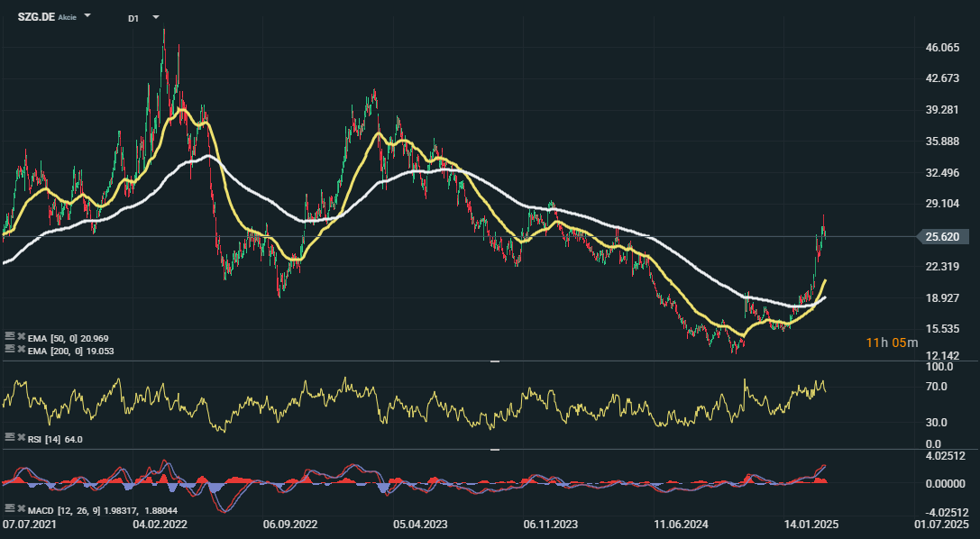Click the RSI 100.0 level label

tap(939, 367)
